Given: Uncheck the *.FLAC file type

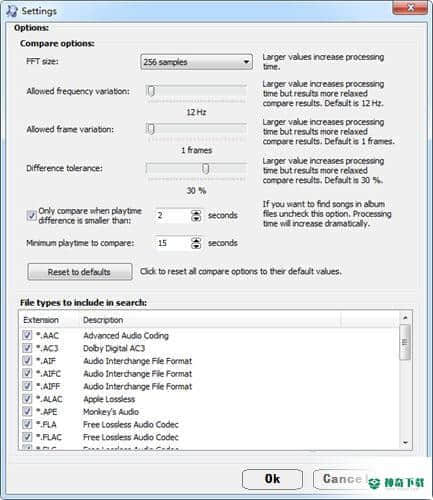Looking at the screenshot, I should point(27,437).
